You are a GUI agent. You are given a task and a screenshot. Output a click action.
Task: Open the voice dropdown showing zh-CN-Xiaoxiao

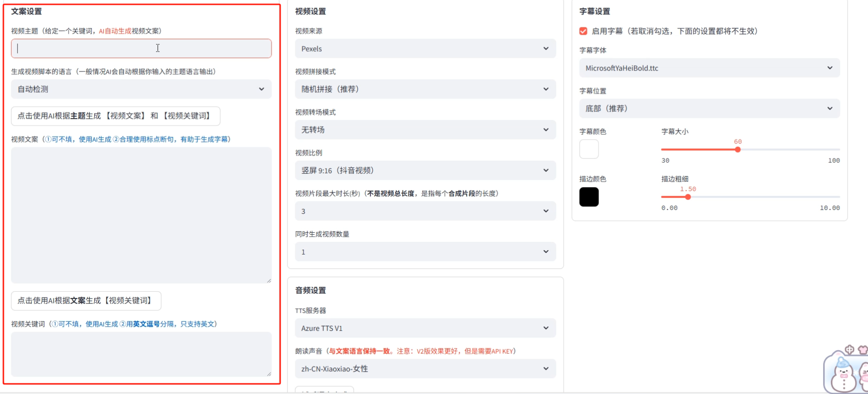(425, 369)
